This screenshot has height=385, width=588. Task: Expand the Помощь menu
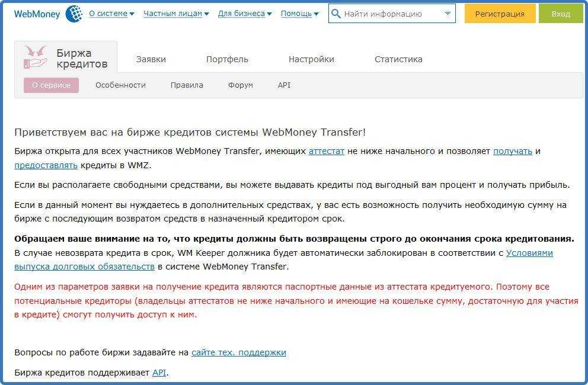[299, 14]
